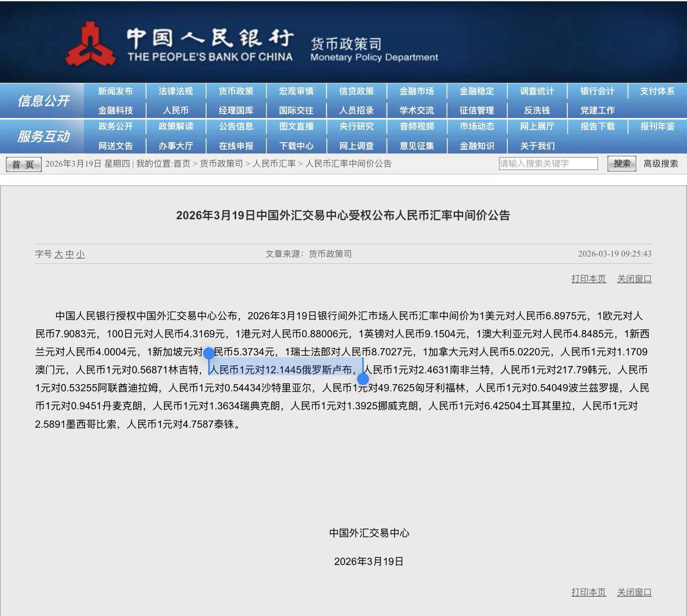Set font size to 小 (small)
This screenshot has width=687, height=616.
[80, 254]
